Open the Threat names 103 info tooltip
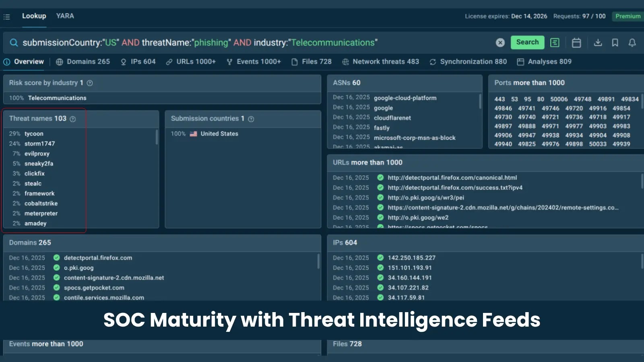 click(x=72, y=119)
